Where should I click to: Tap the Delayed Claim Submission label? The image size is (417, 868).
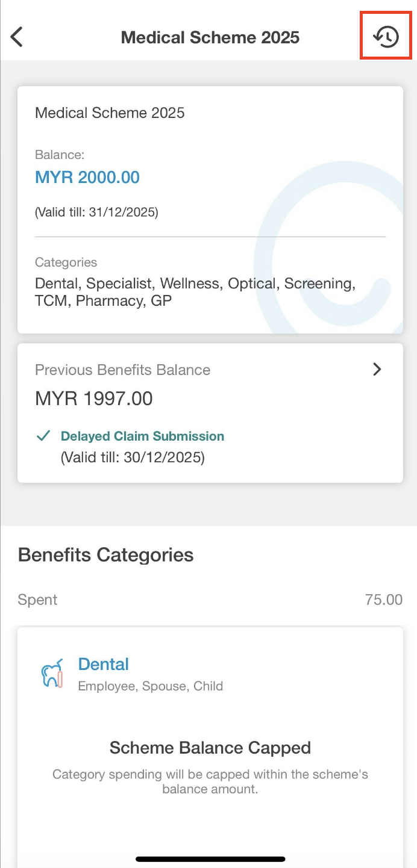142,436
